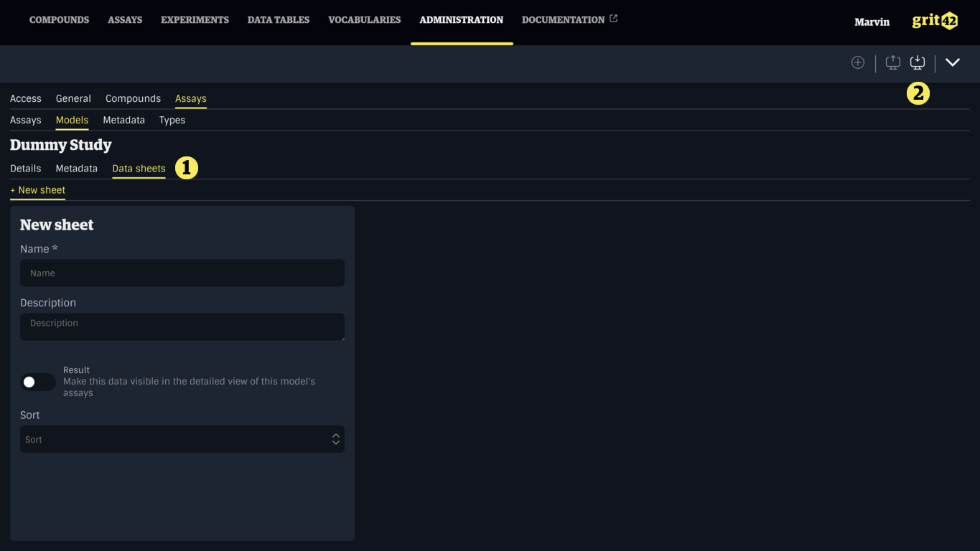The height and width of the screenshot is (551, 980).
Task: Click the Name input field
Action: (x=182, y=273)
